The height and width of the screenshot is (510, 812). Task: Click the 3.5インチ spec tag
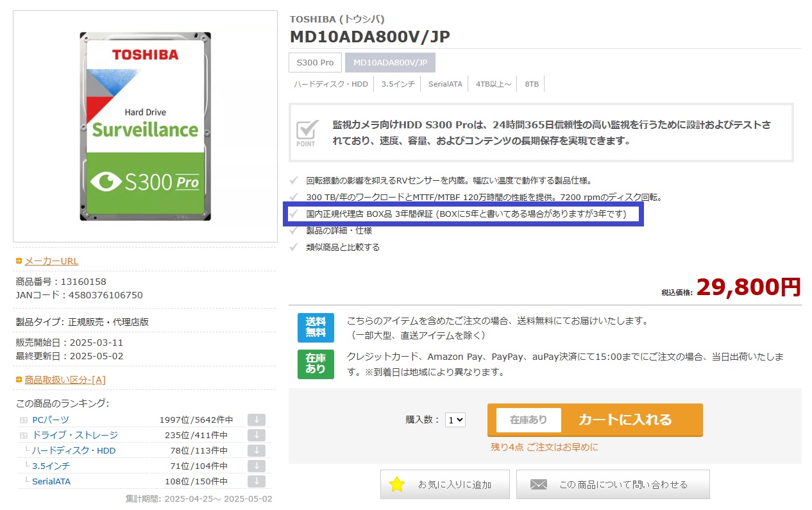pos(398,84)
